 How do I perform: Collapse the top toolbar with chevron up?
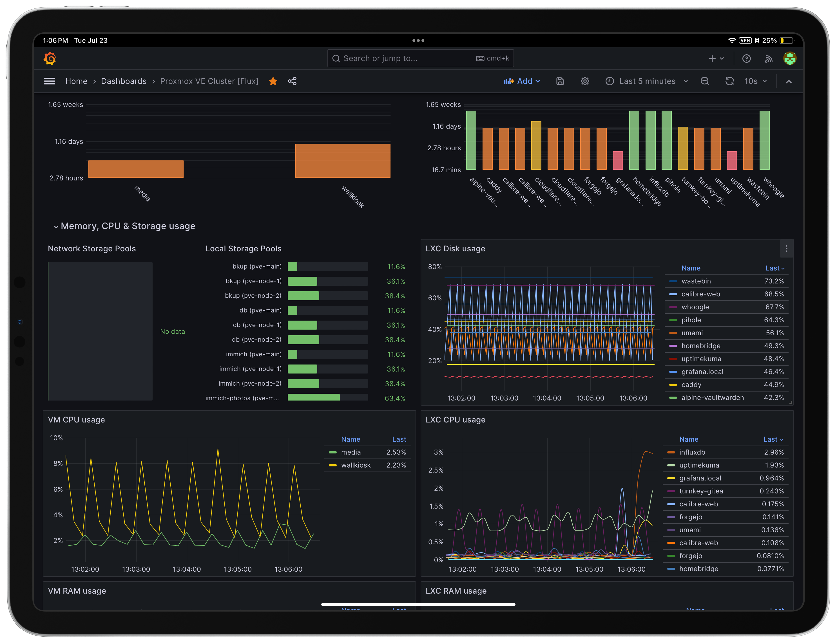click(x=789, y=81)
